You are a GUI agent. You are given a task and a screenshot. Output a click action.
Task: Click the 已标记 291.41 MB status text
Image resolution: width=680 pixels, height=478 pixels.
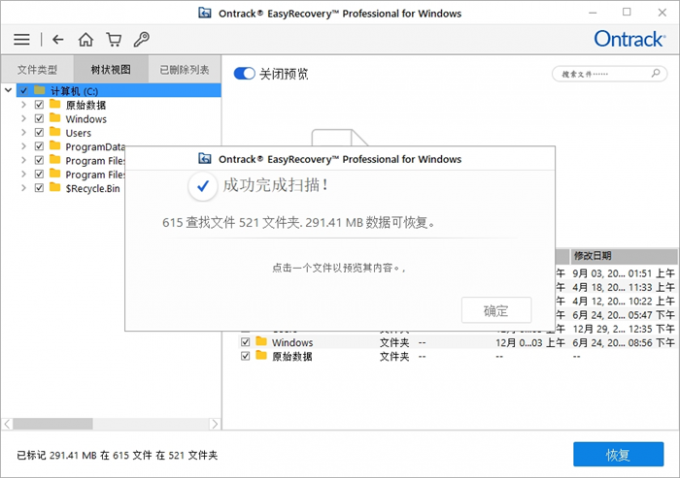117,455
